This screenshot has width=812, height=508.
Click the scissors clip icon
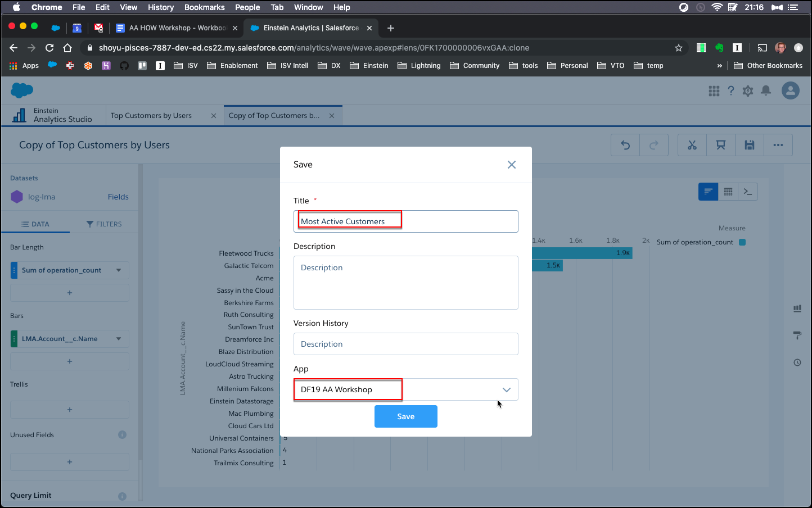click(x=692, y=145)
